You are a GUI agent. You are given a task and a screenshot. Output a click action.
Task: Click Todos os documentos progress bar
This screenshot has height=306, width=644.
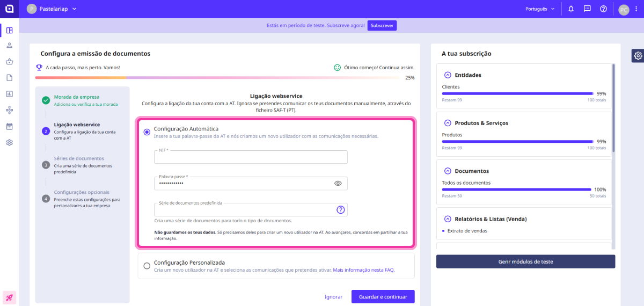[x=517, y=190]
